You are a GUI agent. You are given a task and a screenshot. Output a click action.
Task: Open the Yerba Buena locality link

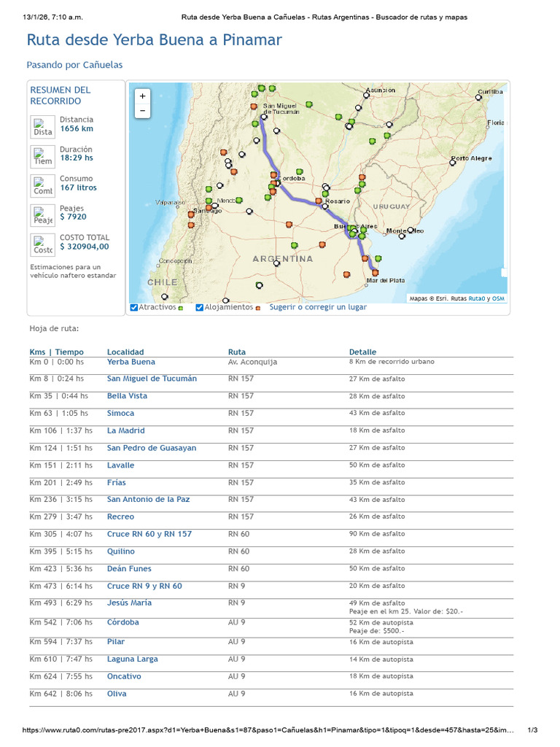pos(131,362)
